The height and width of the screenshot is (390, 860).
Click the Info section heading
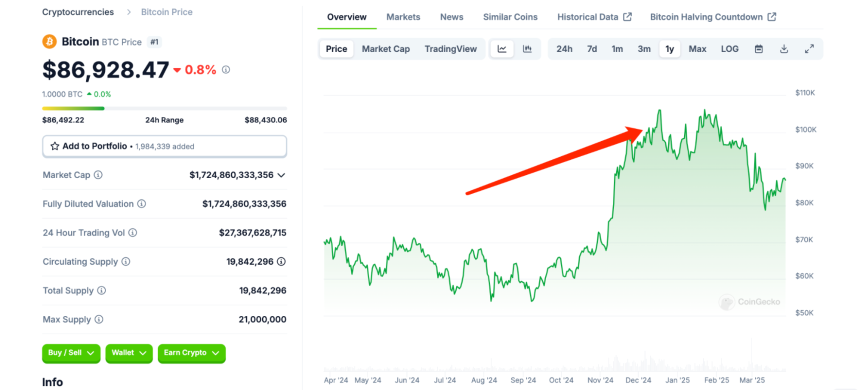point(53,382)
